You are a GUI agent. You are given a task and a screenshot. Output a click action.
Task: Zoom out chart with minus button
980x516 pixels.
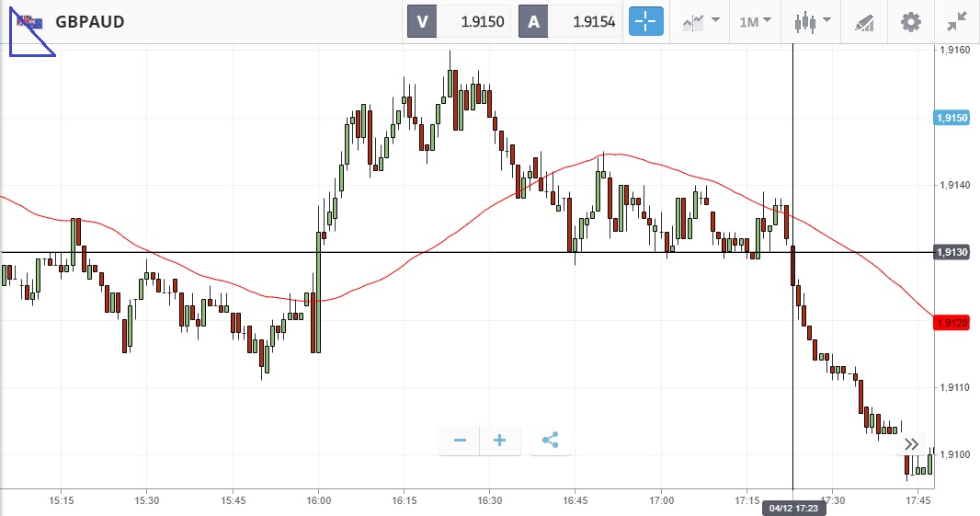pos(460,441)
